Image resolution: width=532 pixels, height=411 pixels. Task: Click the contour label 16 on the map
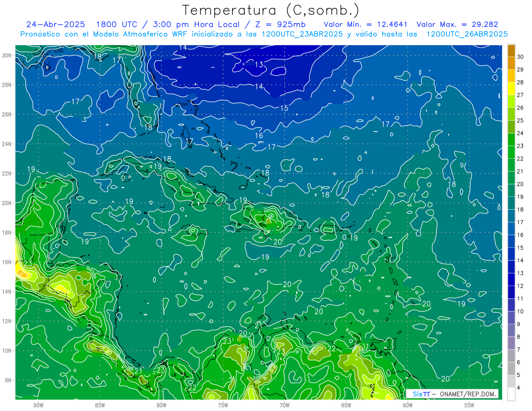click(259, 136)
